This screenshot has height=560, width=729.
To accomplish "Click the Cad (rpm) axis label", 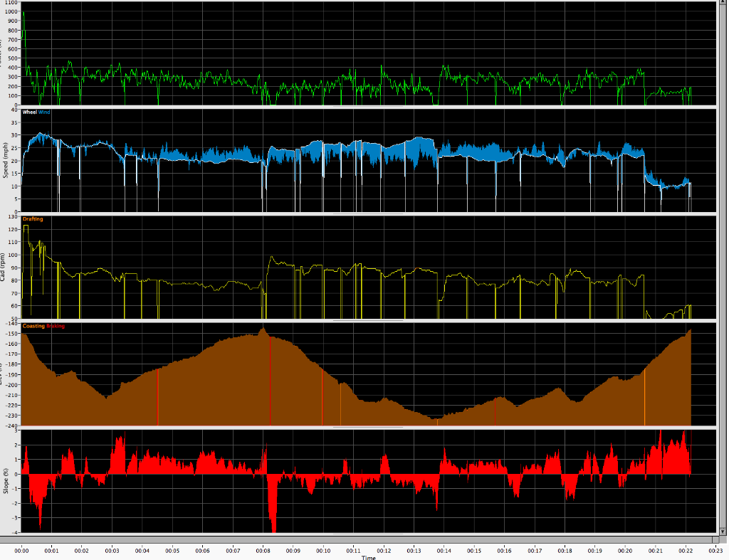I will [6, 268].
